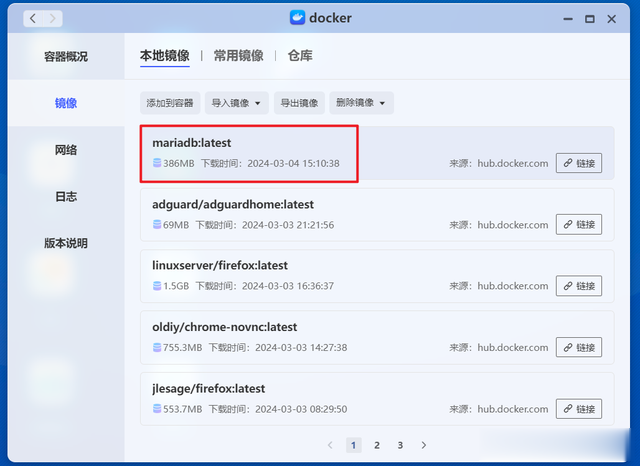The image size is (640, 466).
Task: Select the adguard/adguardhome:latest image name
Action: 233,204
